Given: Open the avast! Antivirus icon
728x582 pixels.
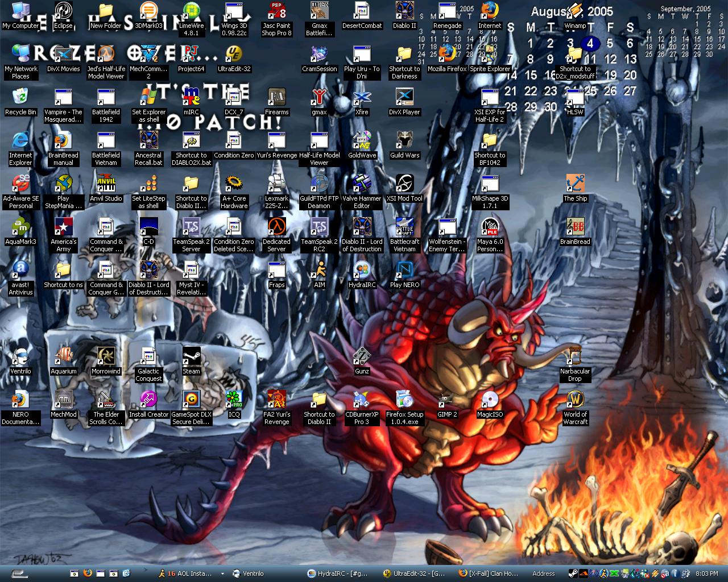Looking at the screenshot, I should click(20, 271).
